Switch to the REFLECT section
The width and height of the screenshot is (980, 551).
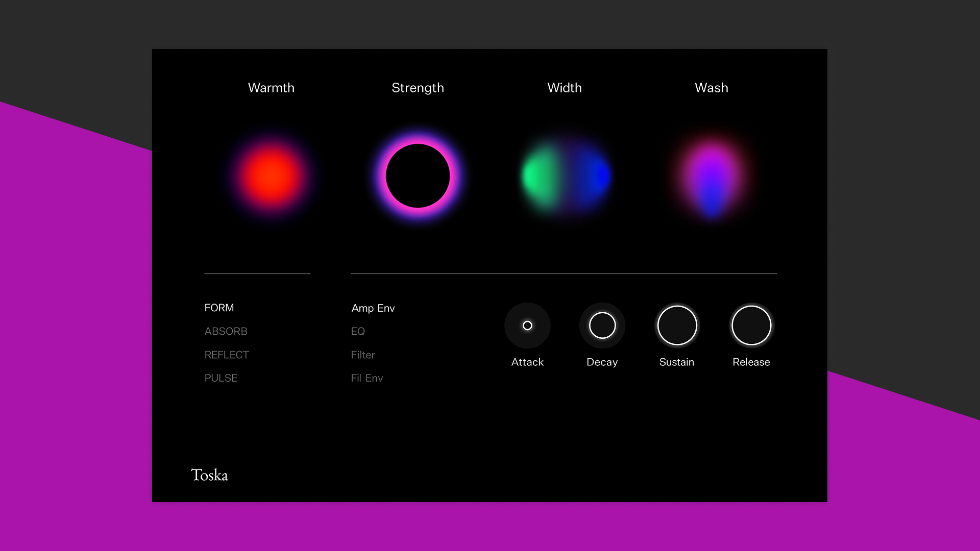(x=227, y=355)
